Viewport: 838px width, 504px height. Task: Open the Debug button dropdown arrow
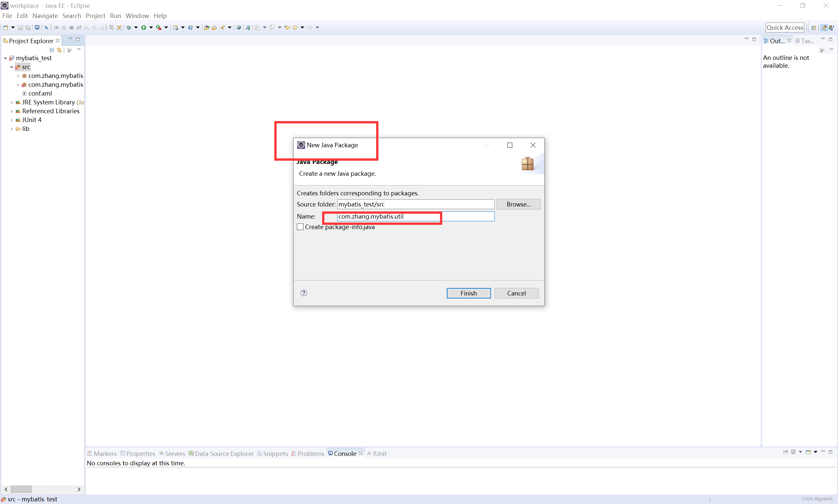136,27
